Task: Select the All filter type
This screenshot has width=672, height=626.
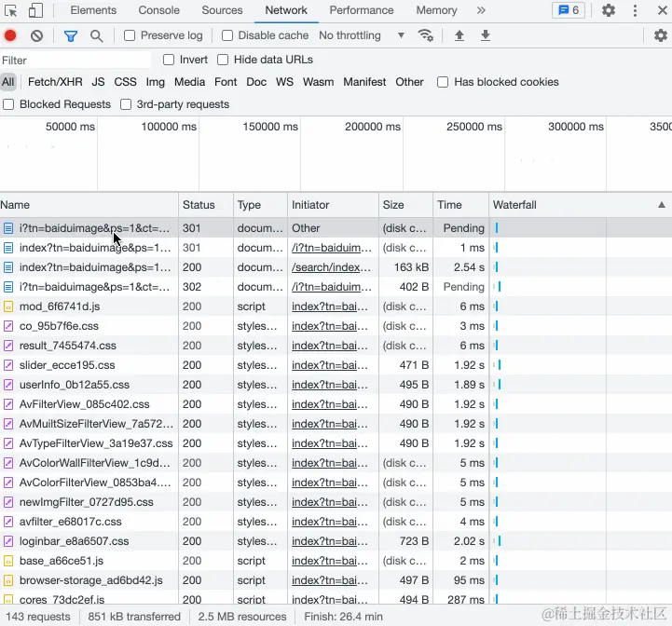Action: pos(8,82)
